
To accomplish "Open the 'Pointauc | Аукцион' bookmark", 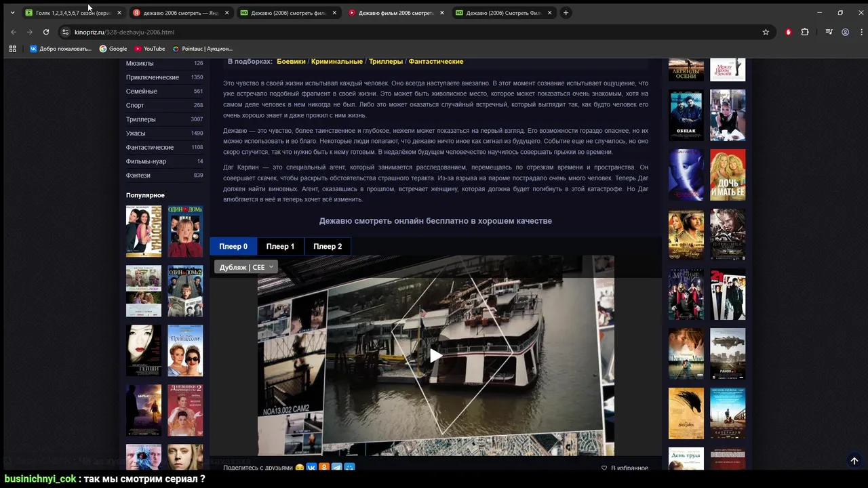I will point(202,49).
